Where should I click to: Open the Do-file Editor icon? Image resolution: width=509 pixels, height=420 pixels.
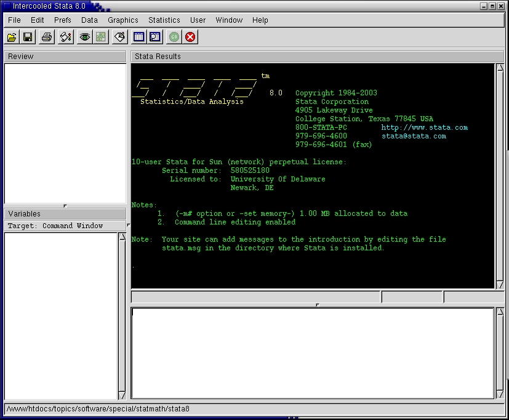point(120,37)
